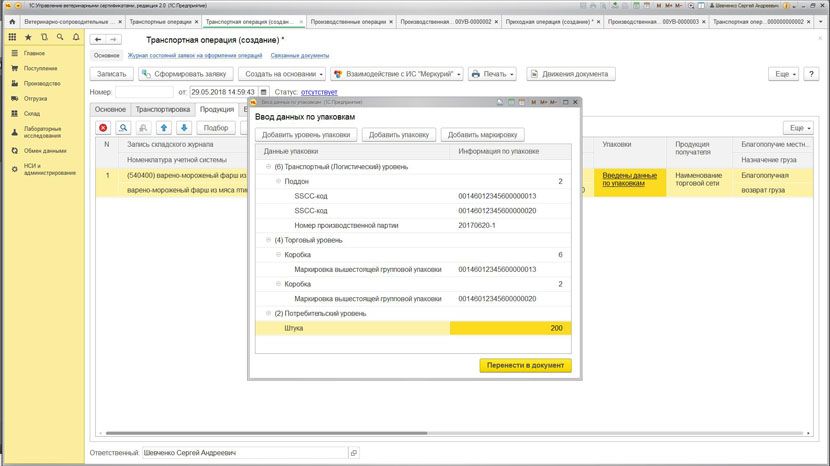Open the calendar icon in main title bar
Screen dimensions: 830x466
[646, 5]
